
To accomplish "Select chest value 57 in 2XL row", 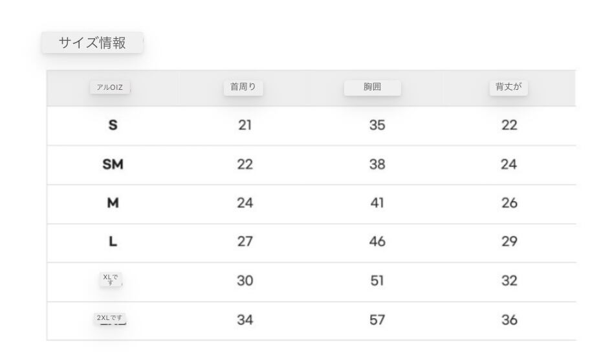I will pos(377,320).
